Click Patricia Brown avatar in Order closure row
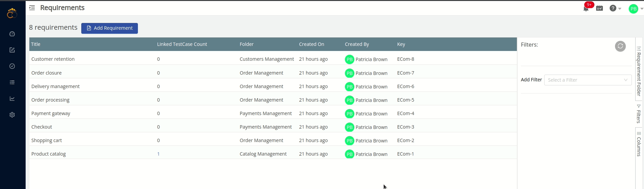The image size is (644, 189). [x=350, y=73]
